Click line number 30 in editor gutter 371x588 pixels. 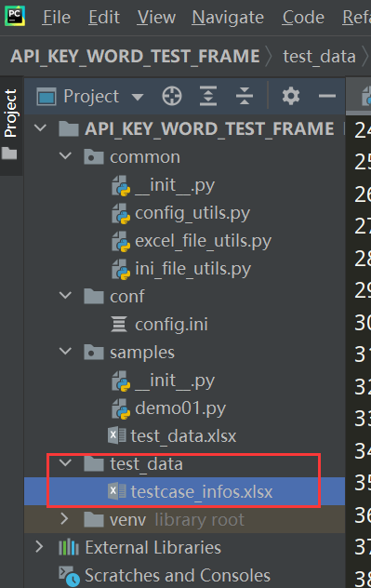coord(363,322)
